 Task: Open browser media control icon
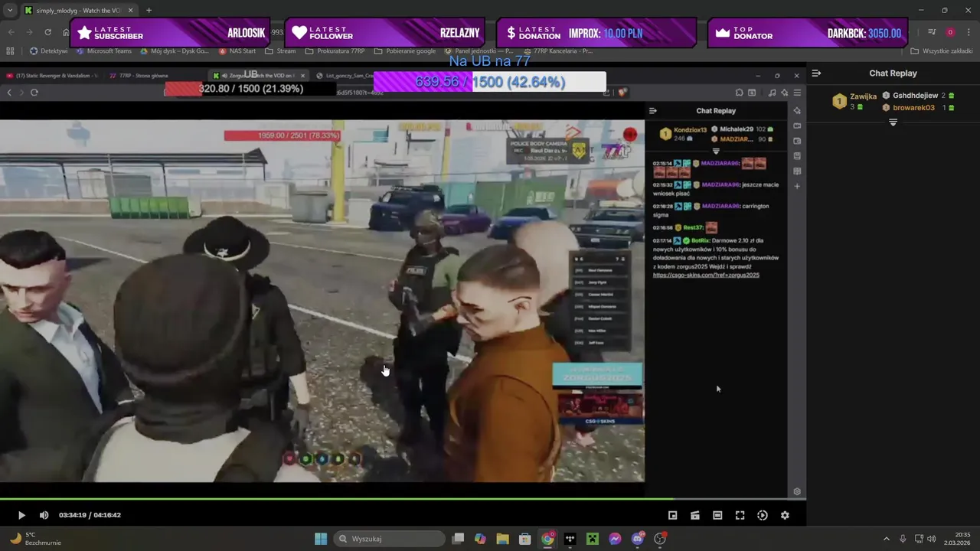click(x=932, y=32)
